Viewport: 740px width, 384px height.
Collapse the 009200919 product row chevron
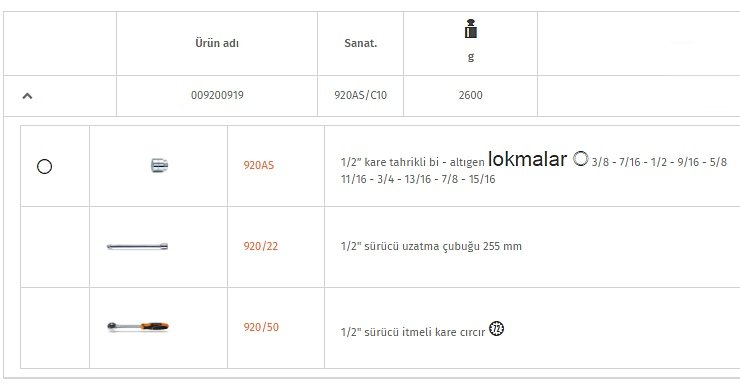(27, 96)
